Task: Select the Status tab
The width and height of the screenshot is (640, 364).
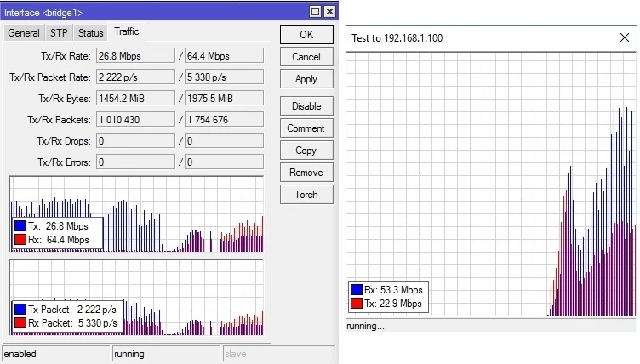Action: (x=90, y=33)
